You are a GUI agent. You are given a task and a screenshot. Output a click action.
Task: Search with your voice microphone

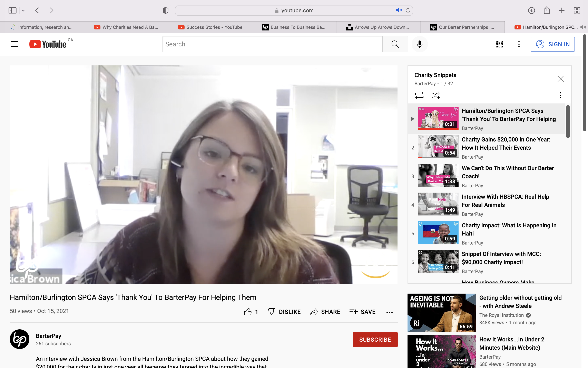[420, 44]
